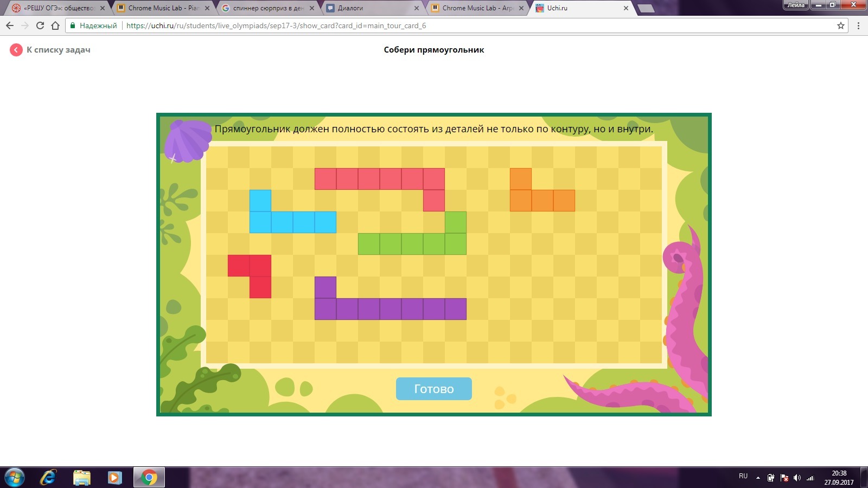Open the Windows Start menu
This screenshot has height=488, width=868.
[15, 478]
